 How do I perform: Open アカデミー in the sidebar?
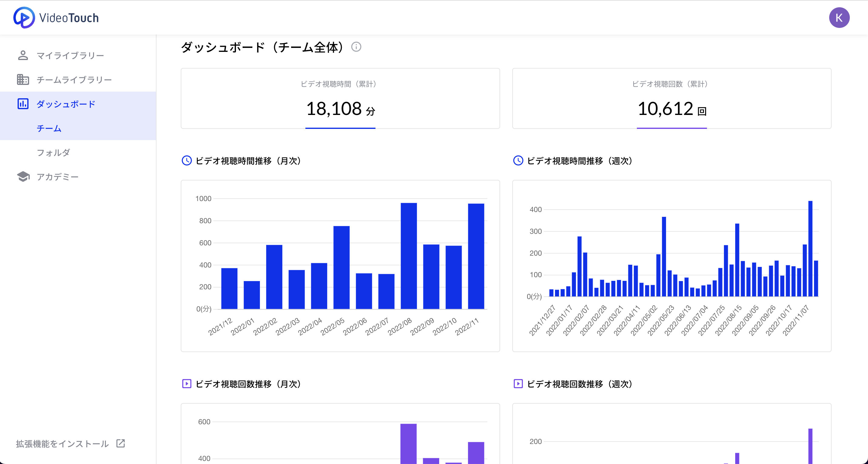pos(78,177)
